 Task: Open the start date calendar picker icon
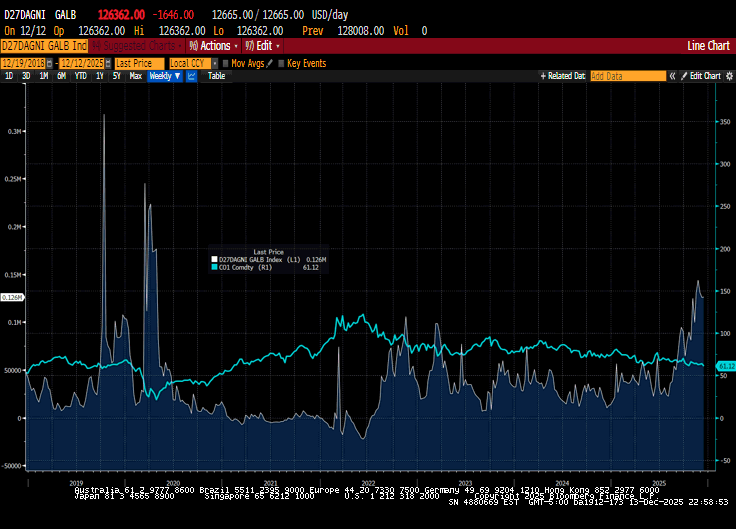point(49,63)
